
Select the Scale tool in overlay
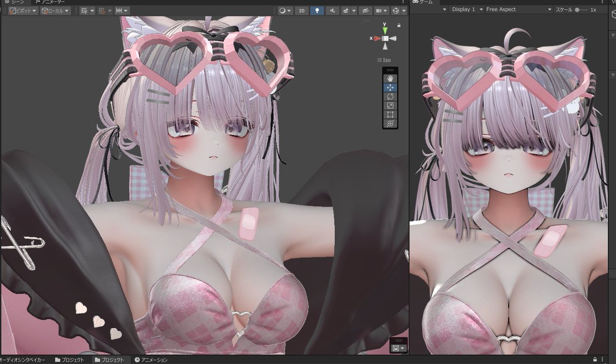click(390, 105)
